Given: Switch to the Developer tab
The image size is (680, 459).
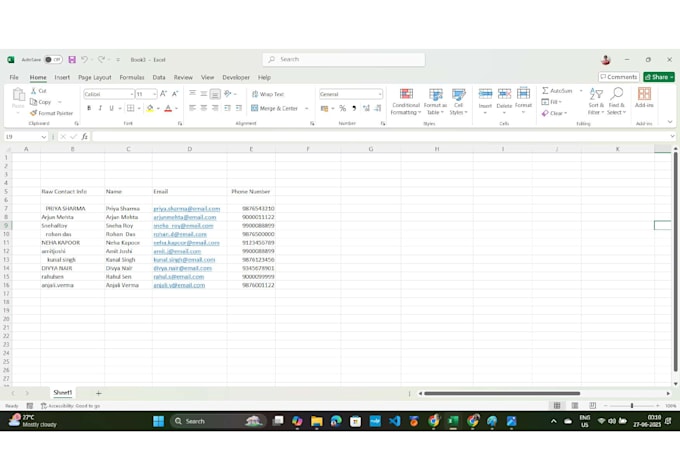Looking at the screenshot, I should click(x=236, y=77).
